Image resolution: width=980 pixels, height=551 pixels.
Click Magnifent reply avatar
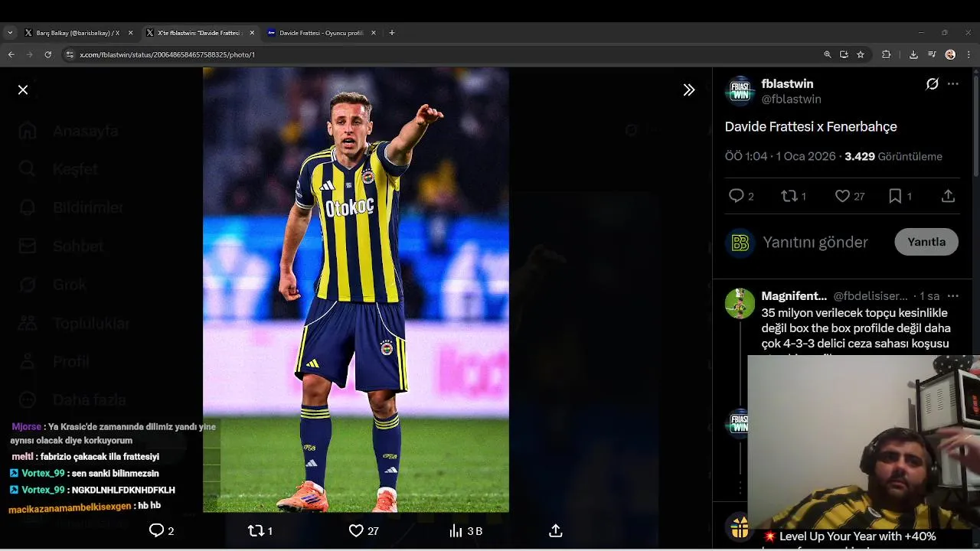740,303
